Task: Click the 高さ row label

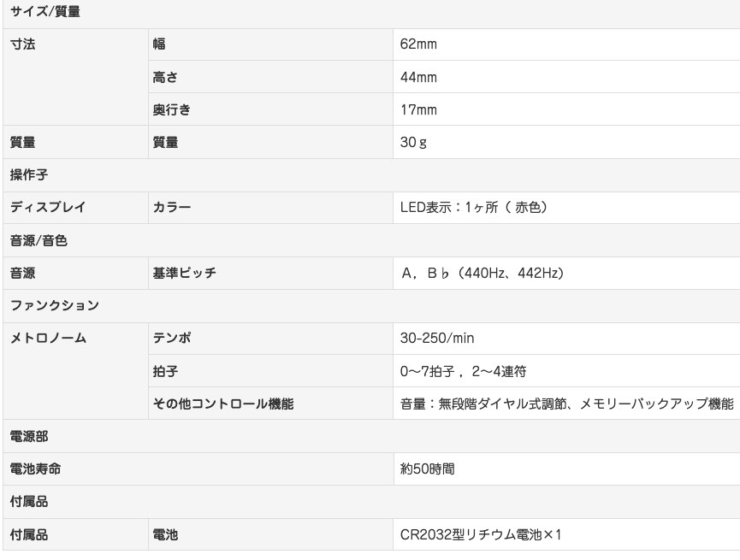Action: click(x=165, y=77)
